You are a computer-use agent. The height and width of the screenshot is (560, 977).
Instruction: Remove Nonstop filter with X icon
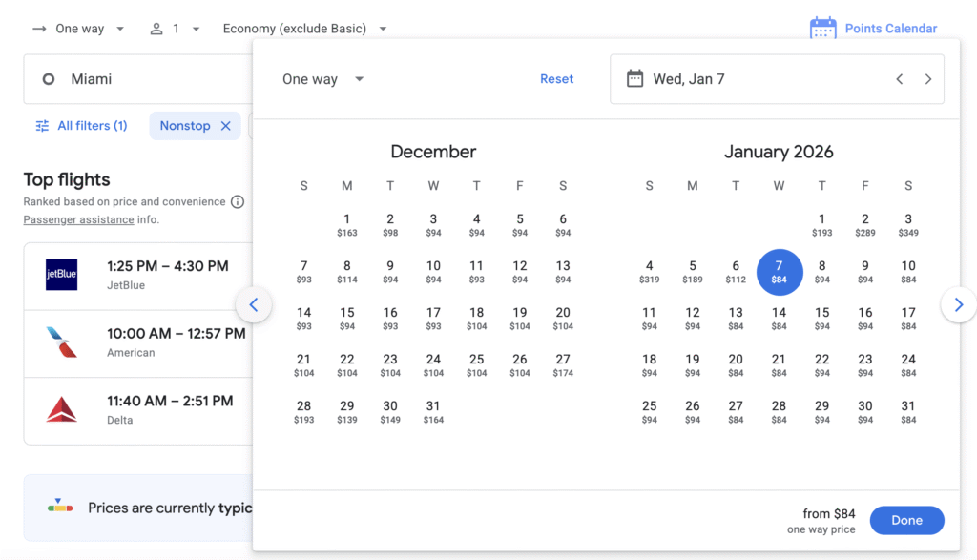226,126
